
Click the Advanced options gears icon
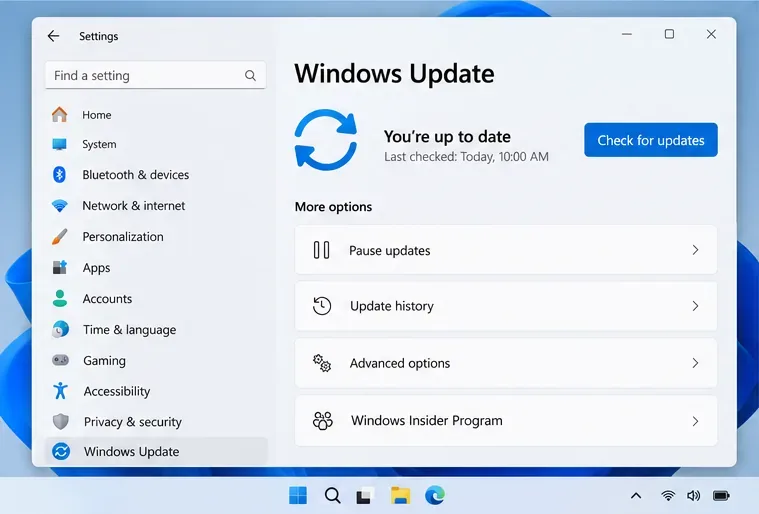pos(322,363)
